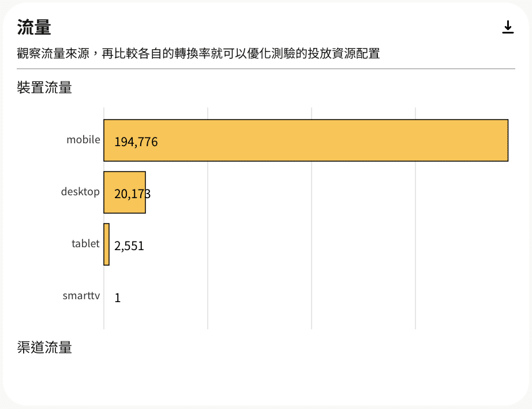Click the empty smarttv row area
Viewport: 532px width, 409px height.
[x=305, y=296]
